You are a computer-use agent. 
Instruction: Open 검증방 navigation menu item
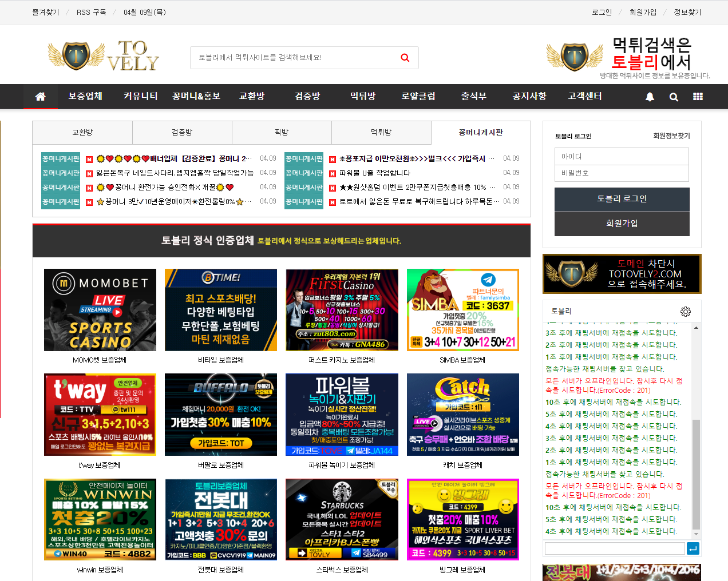(307, 96)
